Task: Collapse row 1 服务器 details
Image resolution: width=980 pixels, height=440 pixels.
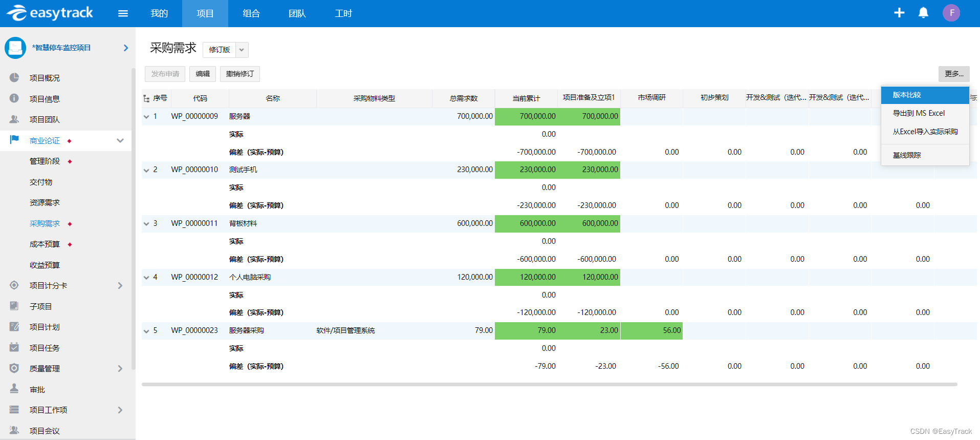Action: [146, 117]
